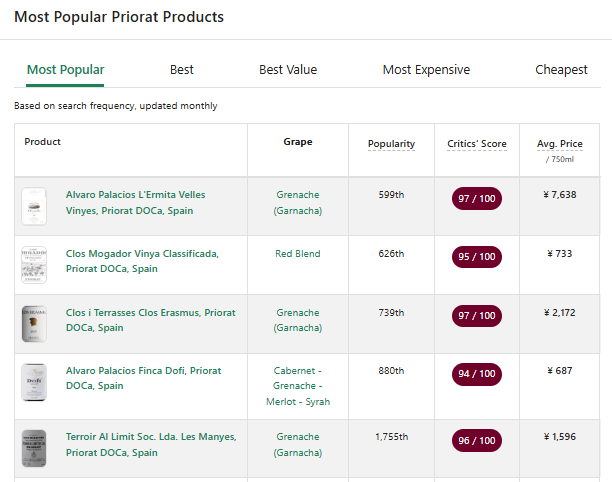Viewport: 612px width, 482px height.
Task: Click the 96 / 100 score badge
Action: 477,441
